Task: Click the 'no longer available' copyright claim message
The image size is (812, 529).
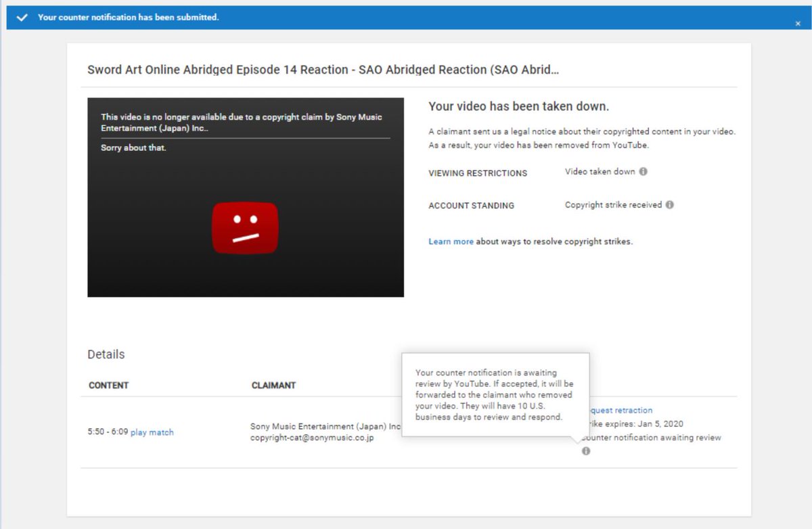Action: point(242,122)
